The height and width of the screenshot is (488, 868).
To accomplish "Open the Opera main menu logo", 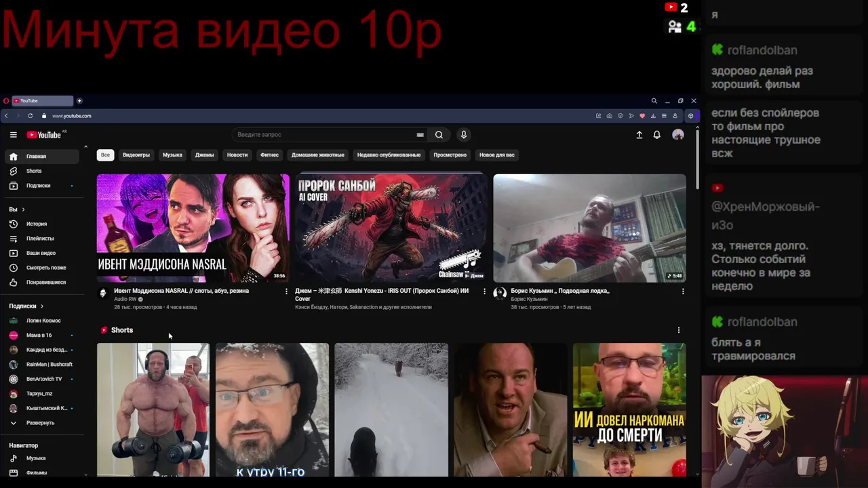I will click(x=6, y=101).
